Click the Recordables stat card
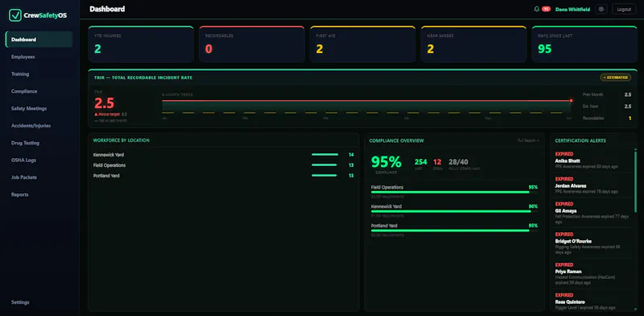The height and width of the screenshot is (316, 644). (x=252, y=44)
